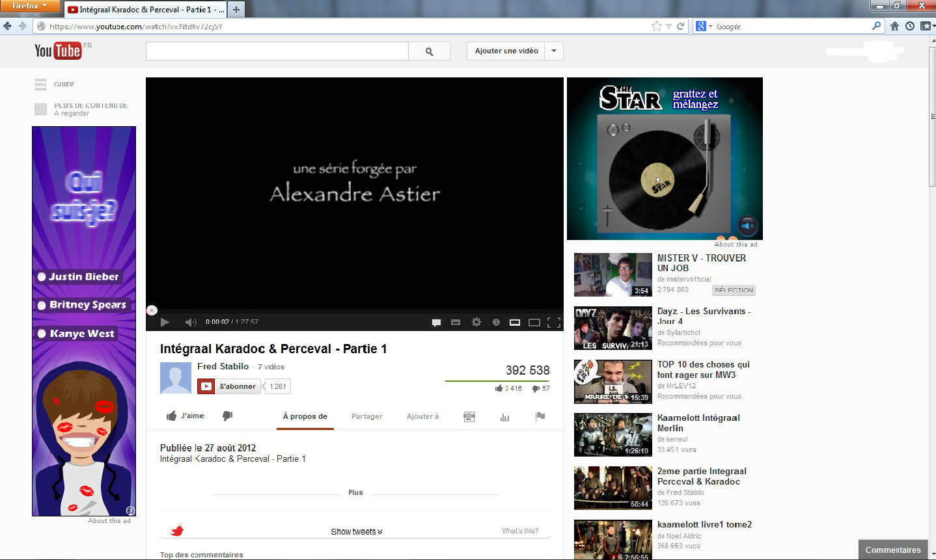Click the Ajouter une vidéo button
936x560 pixels.
(x=506, y=51)
